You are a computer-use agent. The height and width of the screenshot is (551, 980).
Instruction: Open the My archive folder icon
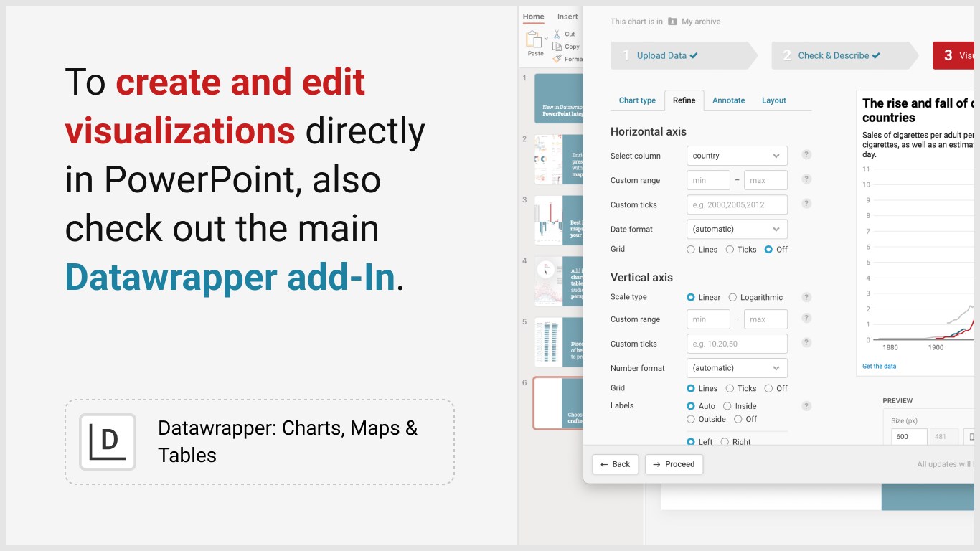click(x=672, y=22)
